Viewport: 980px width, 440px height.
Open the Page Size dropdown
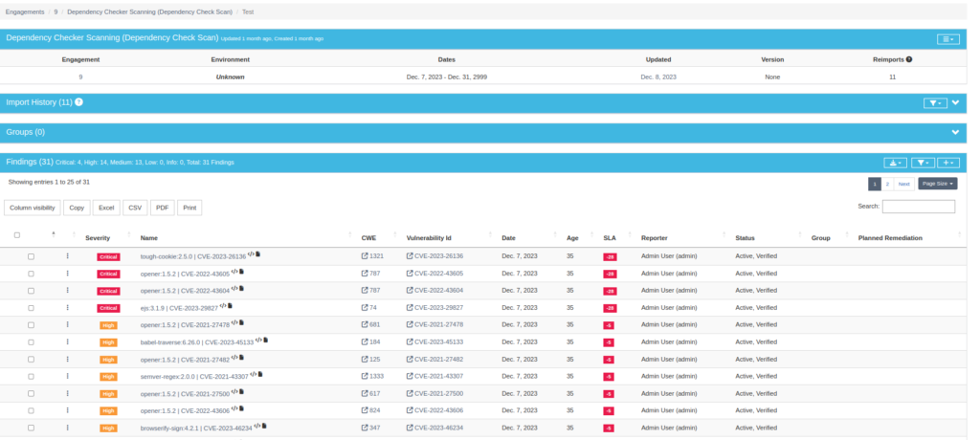[938, 184]
